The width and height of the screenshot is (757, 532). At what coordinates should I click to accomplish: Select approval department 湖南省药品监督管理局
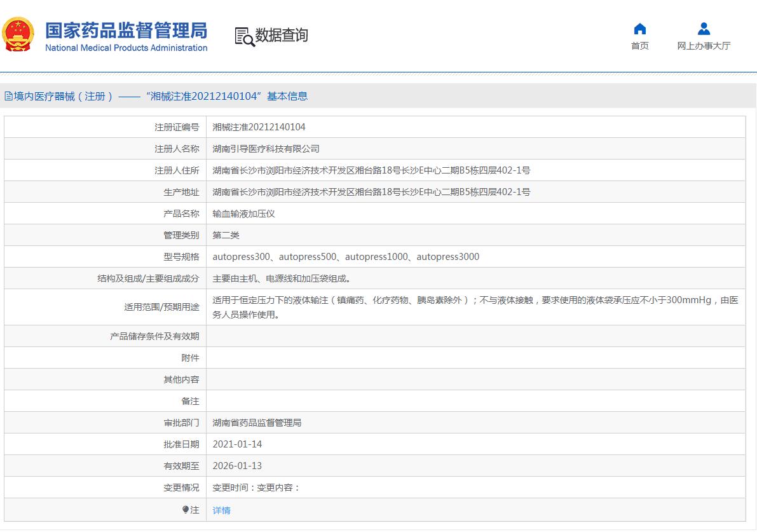point(257,423)
